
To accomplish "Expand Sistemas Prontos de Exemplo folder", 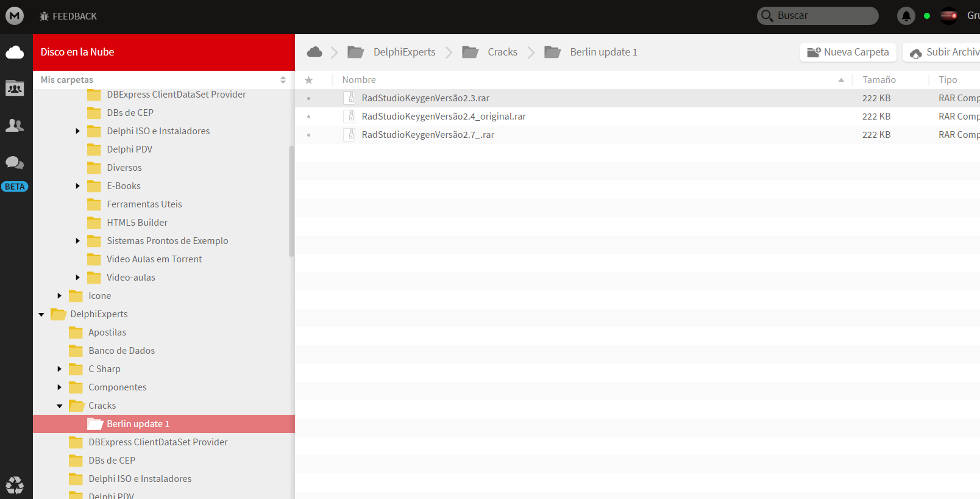I will point(77,241).
